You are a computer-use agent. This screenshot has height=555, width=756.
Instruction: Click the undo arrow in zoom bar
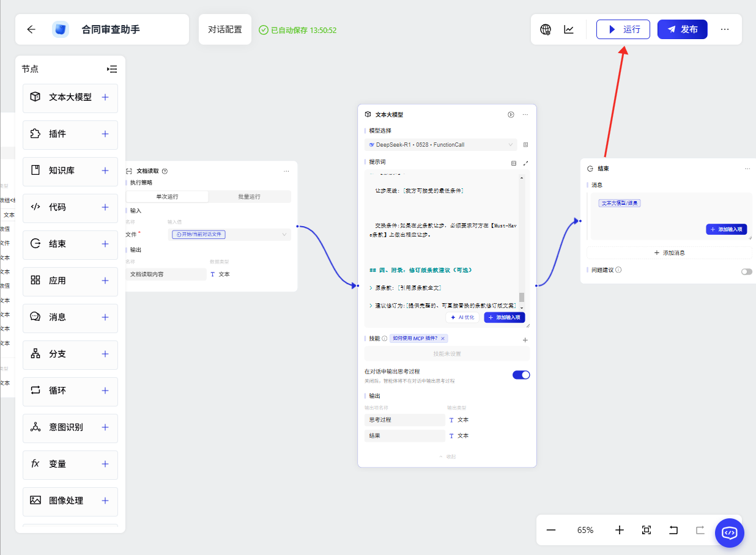pos(673,530)
